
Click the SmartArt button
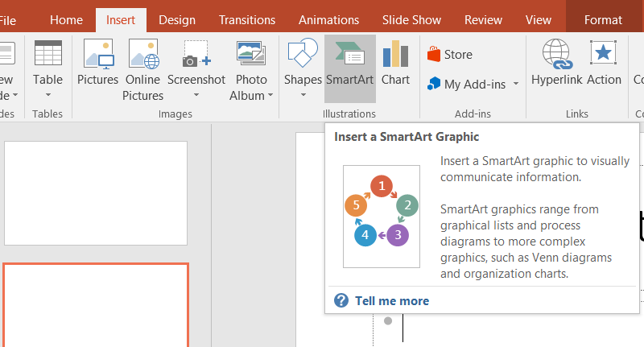click(x=349, y=55)
